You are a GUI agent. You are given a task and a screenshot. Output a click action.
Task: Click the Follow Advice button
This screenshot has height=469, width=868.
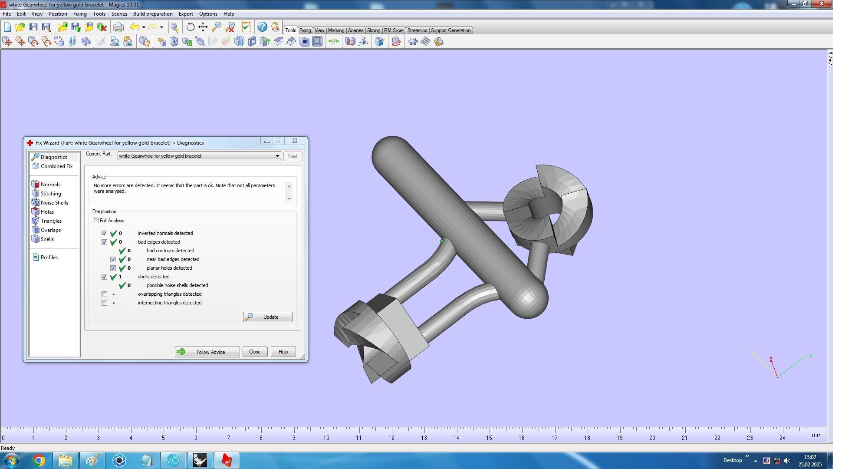pos(207,352)
